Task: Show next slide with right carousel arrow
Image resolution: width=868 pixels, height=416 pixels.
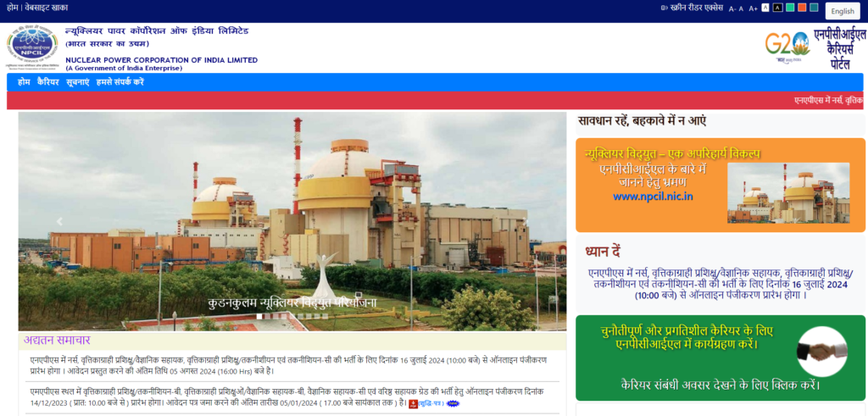Action: [526, 222]
